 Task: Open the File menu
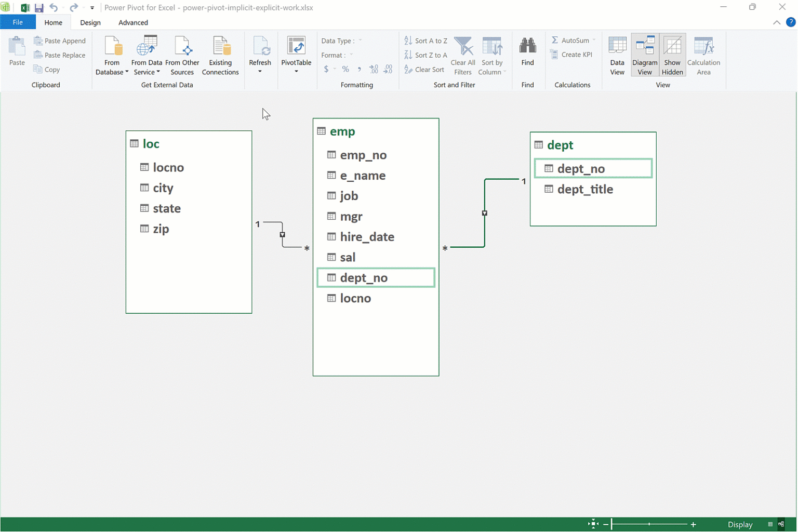coord(18,22)
